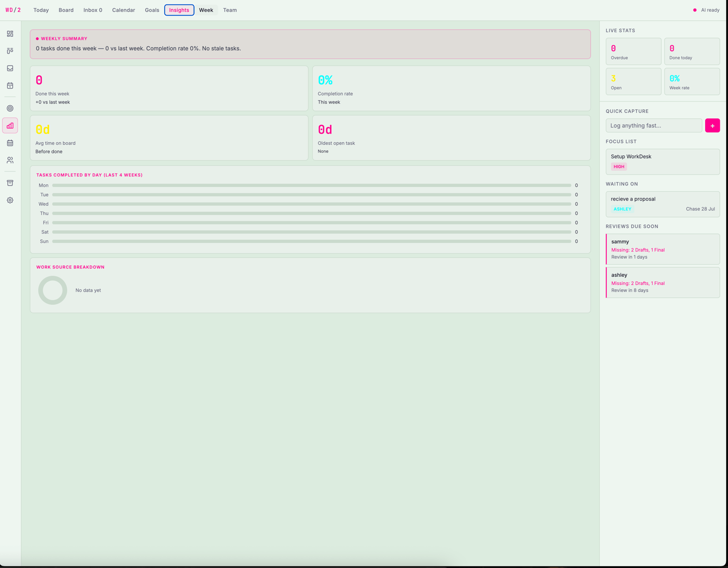Image resolution: width=728 pixels, height=568 pixels.
Task: Open the Settings gear sidebar icon
Action: coord(10,200)
